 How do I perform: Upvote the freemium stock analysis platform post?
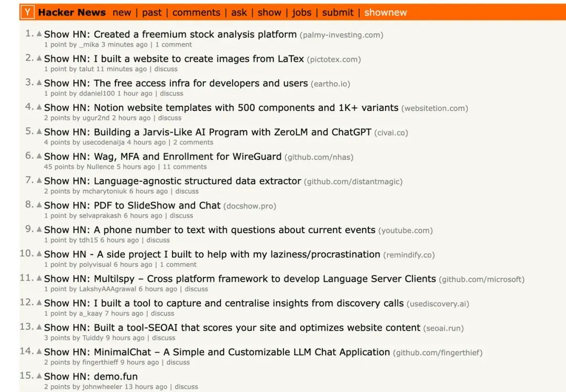pos(39,34)
